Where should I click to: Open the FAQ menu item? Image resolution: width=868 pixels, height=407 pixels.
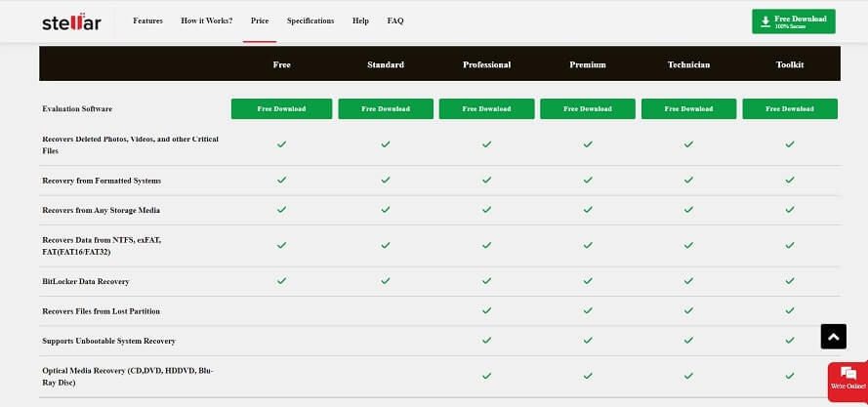click(395, 21)
